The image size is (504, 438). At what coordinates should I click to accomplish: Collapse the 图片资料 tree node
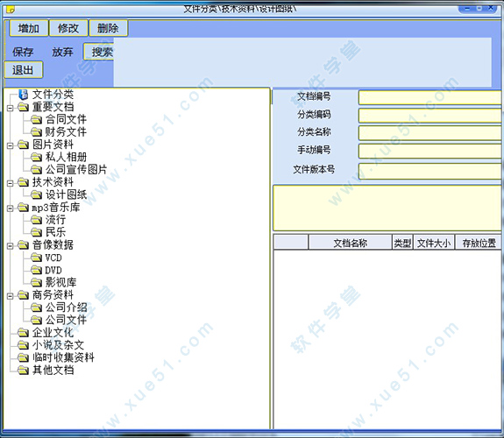click(11, 145)
